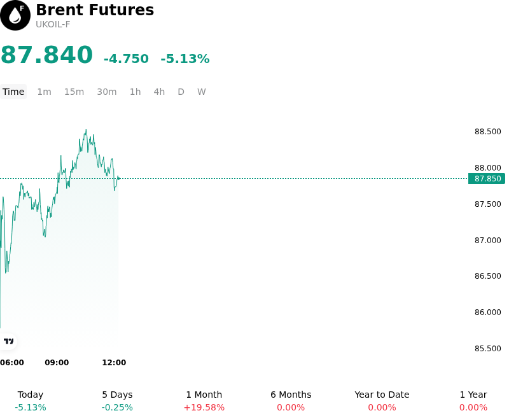Click the Time interval label

pos(13,92)
